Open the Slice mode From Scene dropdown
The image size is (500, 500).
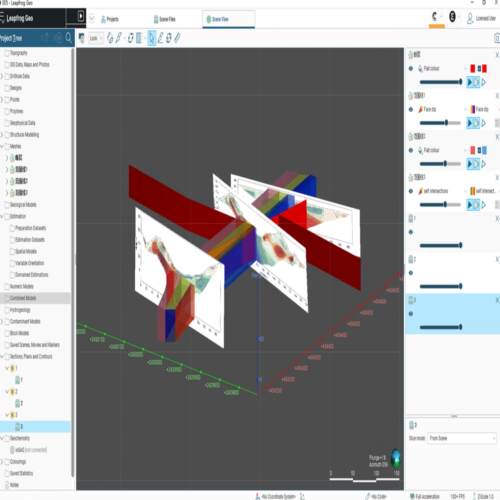coord(462,438)
